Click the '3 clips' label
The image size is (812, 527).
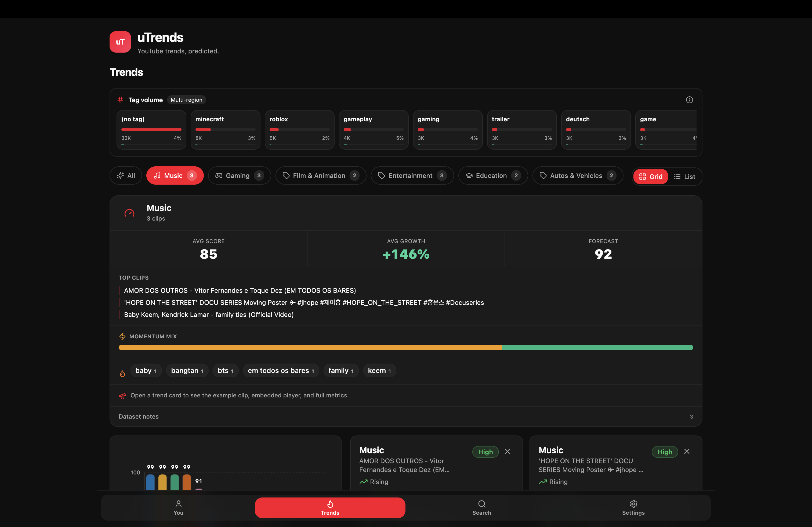(x=156, y=218)
